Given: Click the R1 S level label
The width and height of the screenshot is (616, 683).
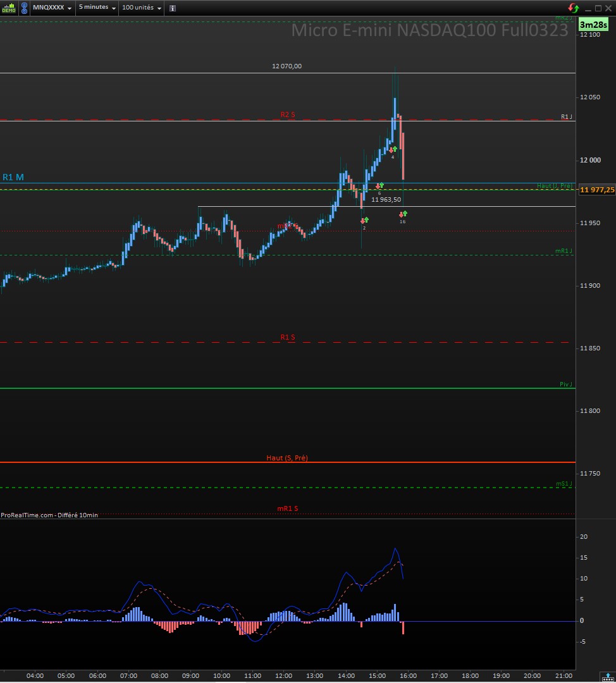Looking at the screenshot, I should (x=288, y=337).
